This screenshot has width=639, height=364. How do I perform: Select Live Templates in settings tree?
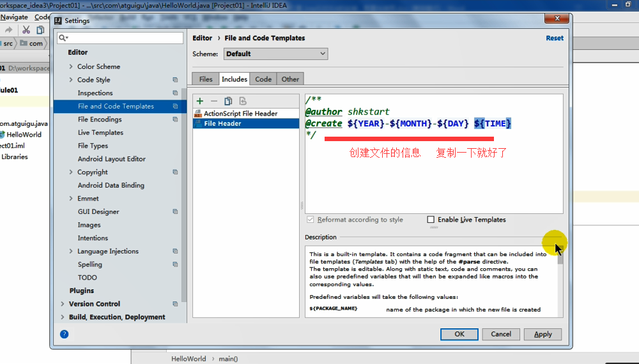tap(100, 132)
